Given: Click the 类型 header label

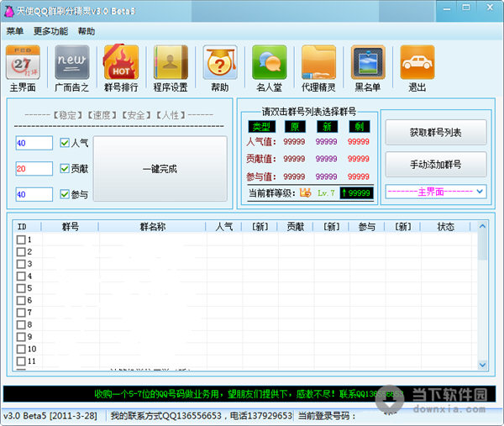Looking at the screenshot, I should tap(261, 127).
